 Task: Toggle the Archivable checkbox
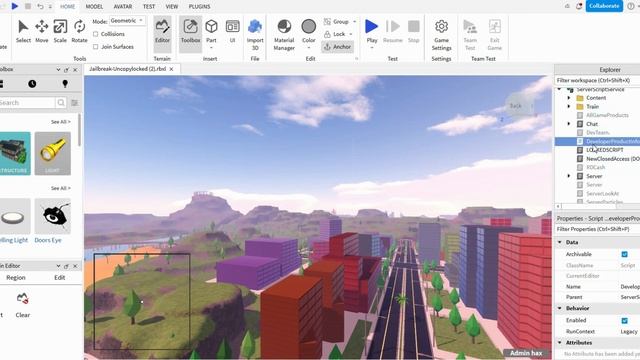[x=624, y=254]
